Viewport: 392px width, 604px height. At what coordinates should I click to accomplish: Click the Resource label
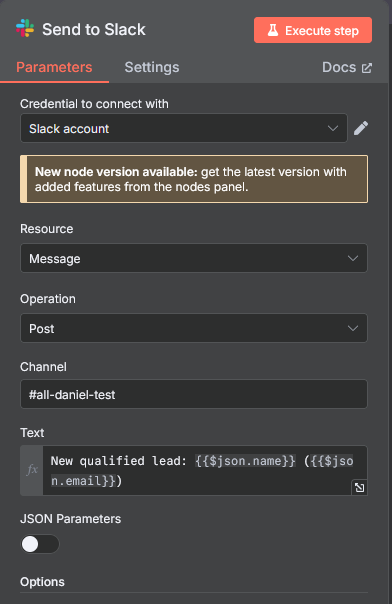point(47,229)
